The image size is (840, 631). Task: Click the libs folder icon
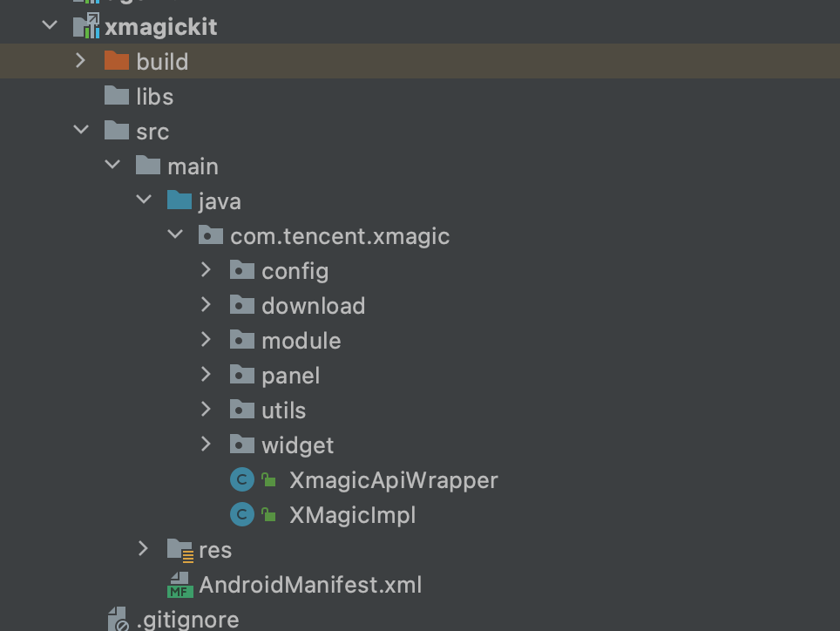click(x=116, y=96)
